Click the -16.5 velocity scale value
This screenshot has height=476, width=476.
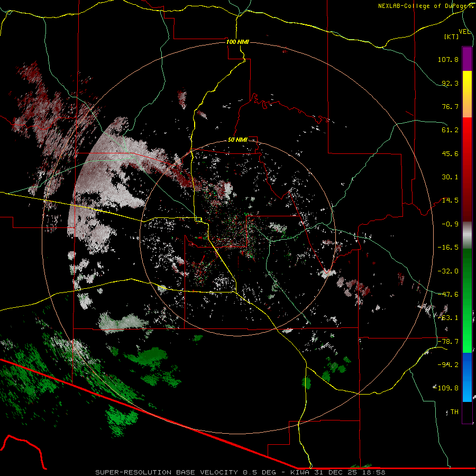448,248
